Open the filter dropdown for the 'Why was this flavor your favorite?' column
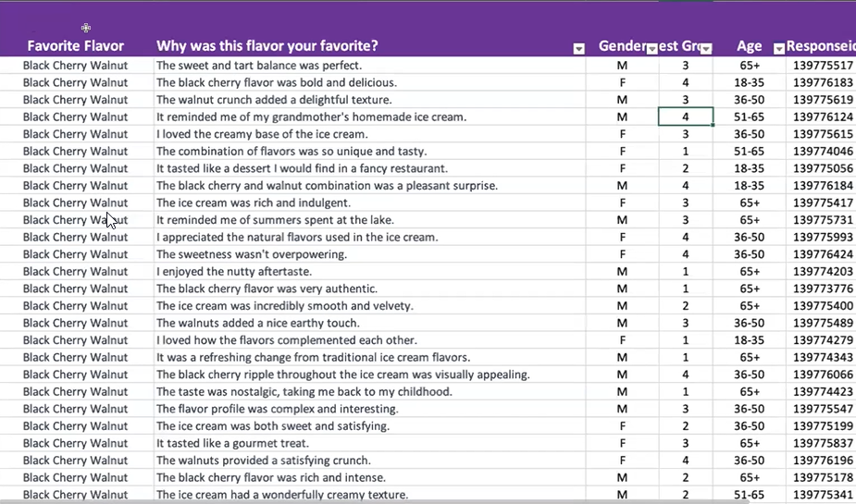The image size is (856, 504). [x=578, y=49]
